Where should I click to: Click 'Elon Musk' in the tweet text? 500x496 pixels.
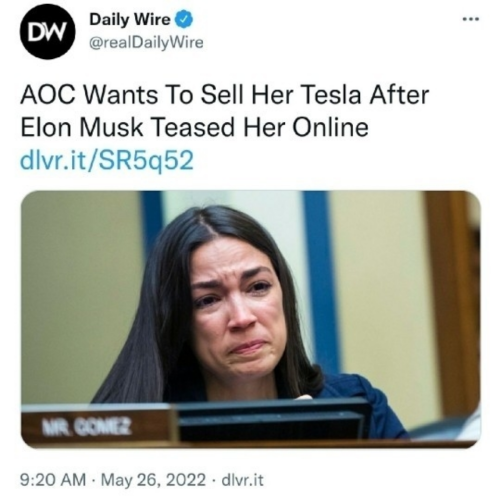click(x=82, y=128)
